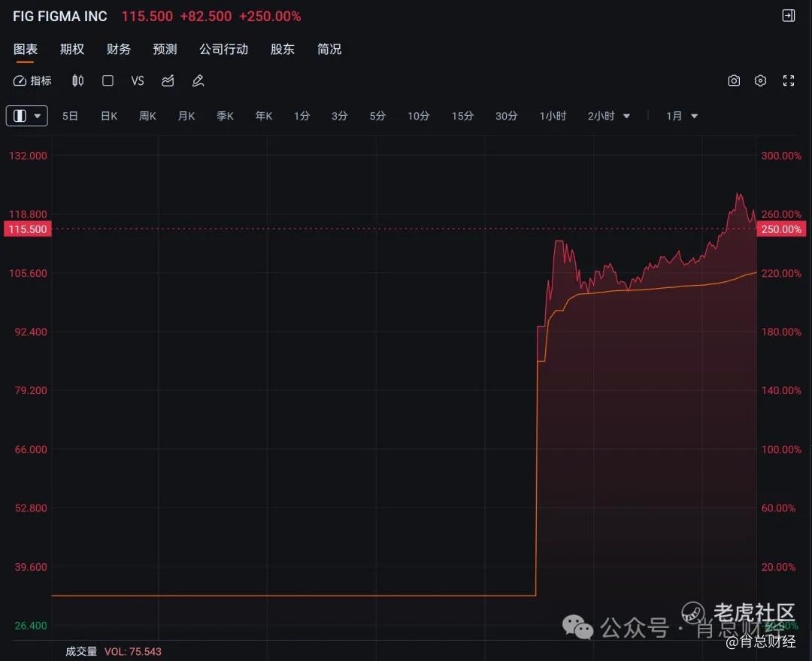
Task: Select the 季K timeframe
Action: (225, 116)
